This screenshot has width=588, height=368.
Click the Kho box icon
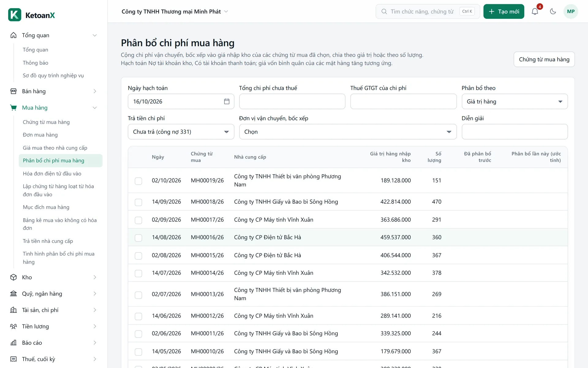point(13,277)
